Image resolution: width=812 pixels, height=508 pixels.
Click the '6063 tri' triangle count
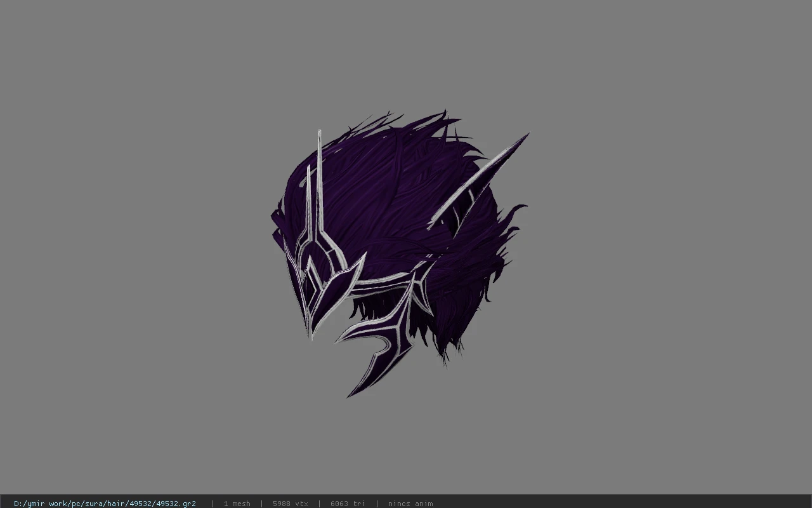(x=348, y=504)
